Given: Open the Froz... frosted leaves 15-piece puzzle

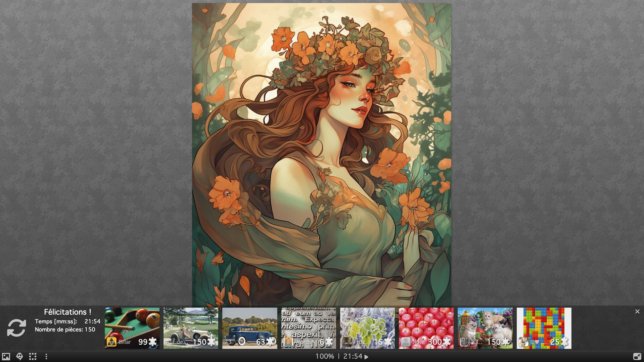Looking at the screenshot, I should pyautogui.click(x=367, y=328).
